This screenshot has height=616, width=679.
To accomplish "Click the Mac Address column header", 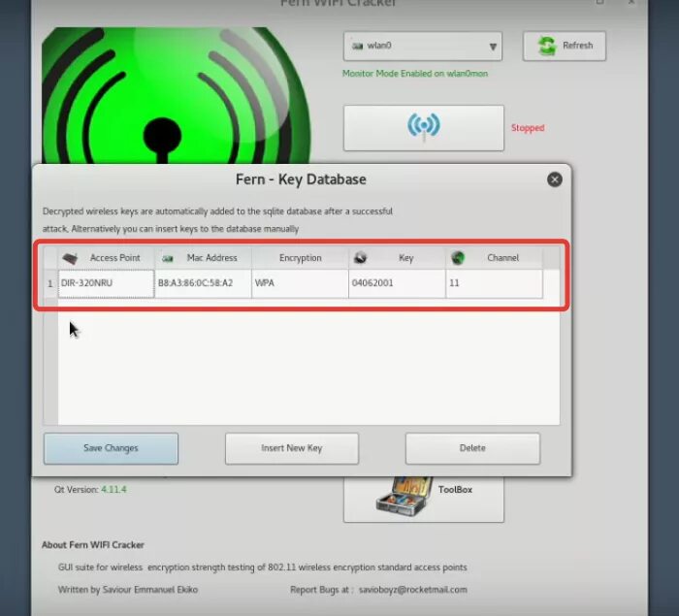I will (203, 258).
